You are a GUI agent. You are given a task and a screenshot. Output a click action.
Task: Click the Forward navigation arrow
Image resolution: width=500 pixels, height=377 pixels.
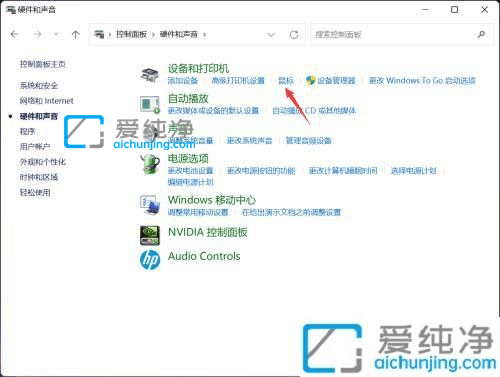(x=38, y=34)
